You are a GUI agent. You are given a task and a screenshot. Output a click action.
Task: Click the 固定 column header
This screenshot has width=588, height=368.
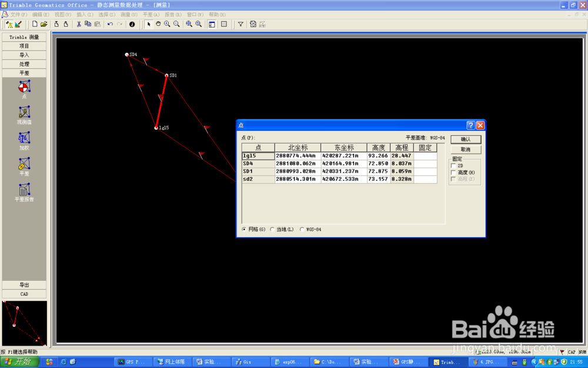pos(425,148)
